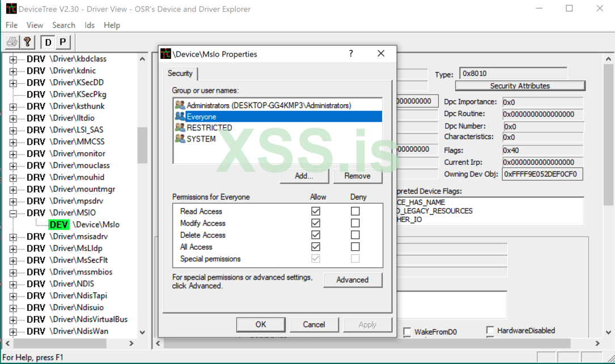Click the DeviceTree app icon in title bar
Image resolution: width=615 pixels, height=364 pixels.
(x=11, y=8)
